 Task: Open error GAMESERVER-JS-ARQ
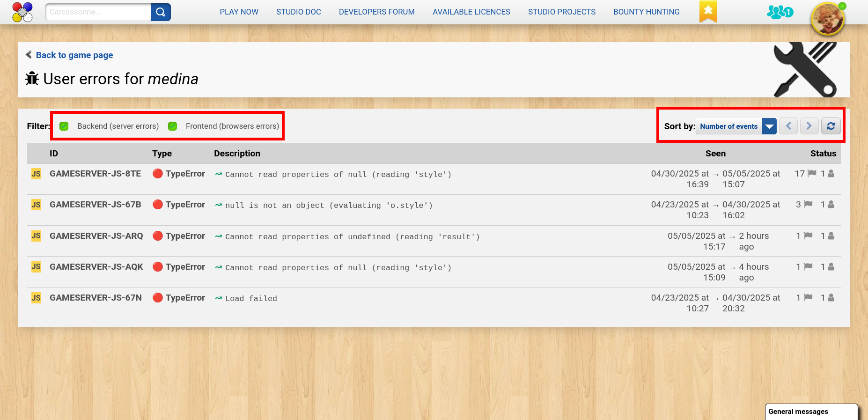96,236
